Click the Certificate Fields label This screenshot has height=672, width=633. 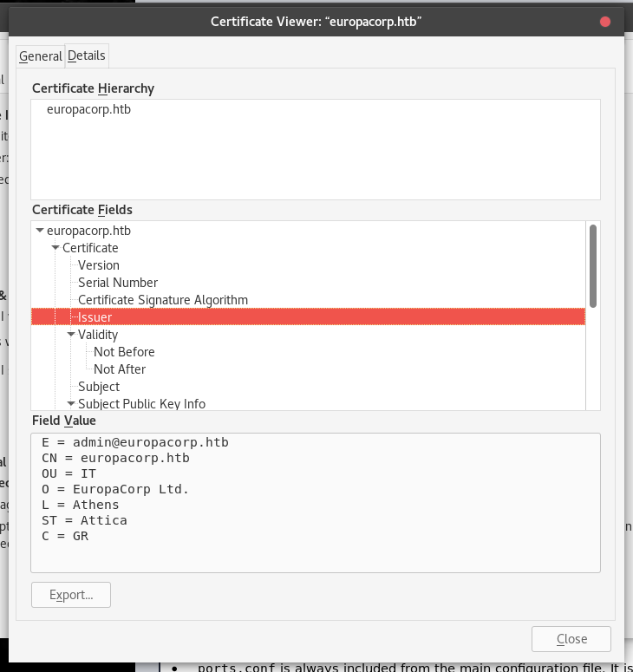82,210
